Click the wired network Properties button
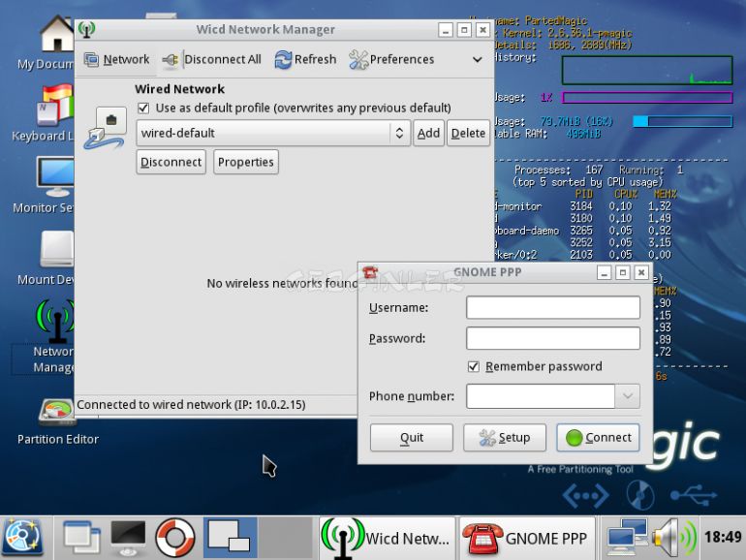746x560 pixels. pos(245,162)
